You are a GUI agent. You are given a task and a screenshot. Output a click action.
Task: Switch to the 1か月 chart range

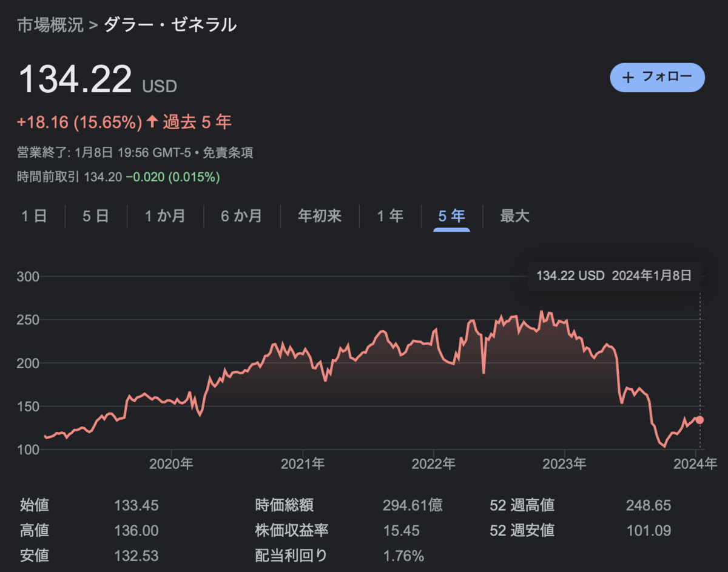[165, 216]
